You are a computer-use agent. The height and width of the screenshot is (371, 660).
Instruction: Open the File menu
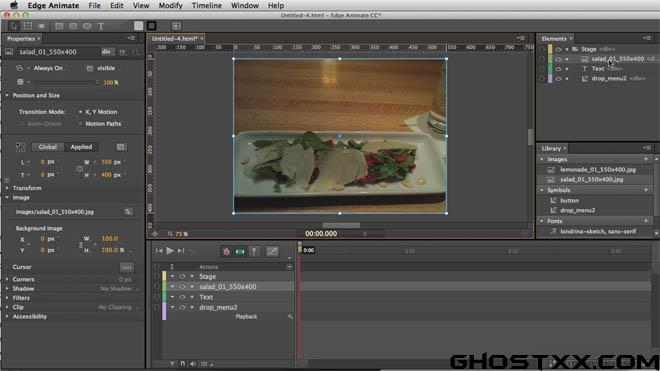[x=94, y=5]
